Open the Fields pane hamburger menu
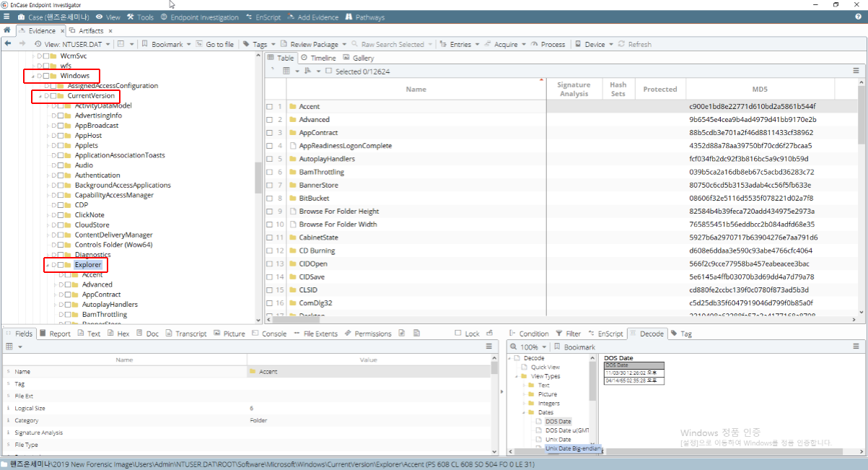The height and width of the screenshot is (470, 868). tap(488, 347)
